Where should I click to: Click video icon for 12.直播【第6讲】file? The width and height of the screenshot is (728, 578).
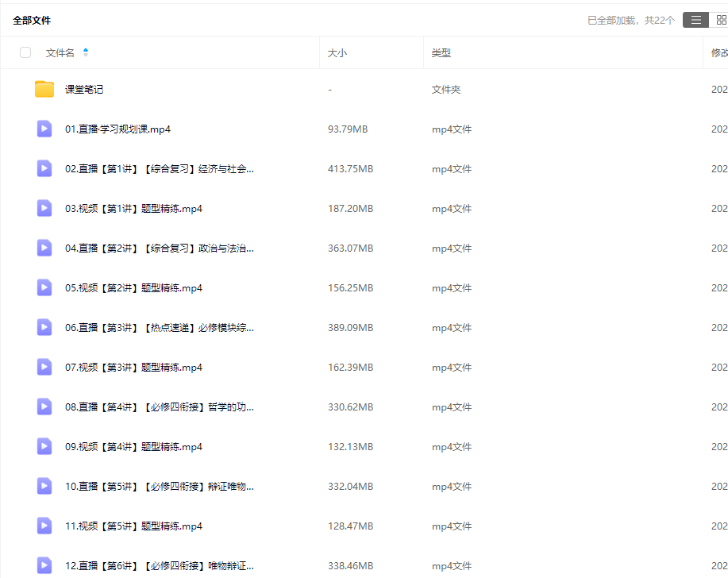[44, 565]
